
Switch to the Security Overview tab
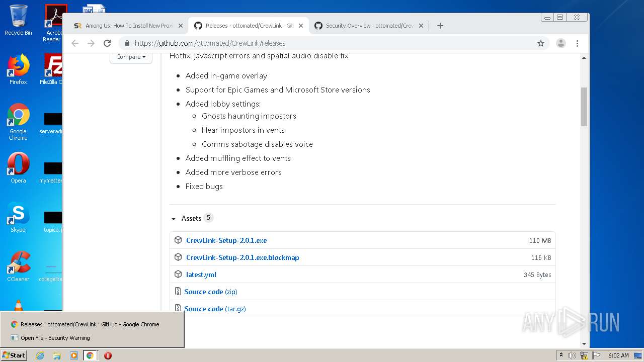[368, 26]
